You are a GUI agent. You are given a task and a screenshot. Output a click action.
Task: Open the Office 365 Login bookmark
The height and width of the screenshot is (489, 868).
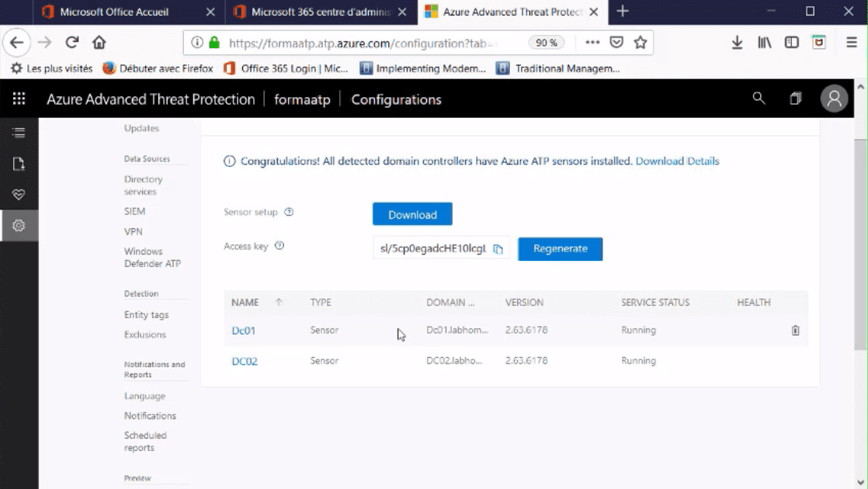[286, 68]
